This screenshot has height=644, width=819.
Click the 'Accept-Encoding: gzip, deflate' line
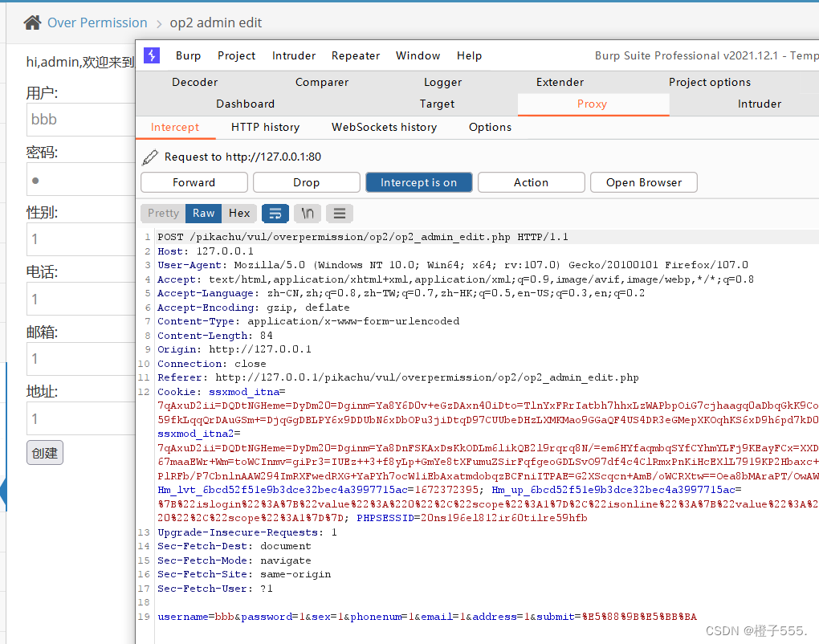click(254, 308)
